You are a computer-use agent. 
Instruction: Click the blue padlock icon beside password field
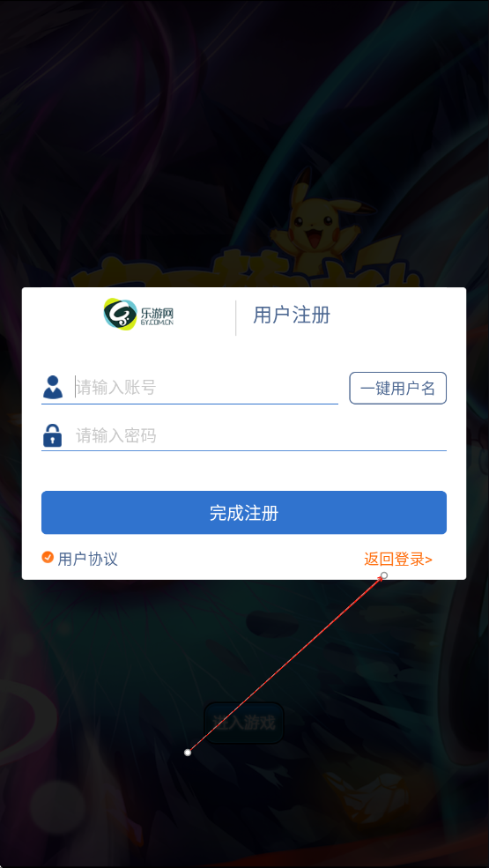coord(53,435)
